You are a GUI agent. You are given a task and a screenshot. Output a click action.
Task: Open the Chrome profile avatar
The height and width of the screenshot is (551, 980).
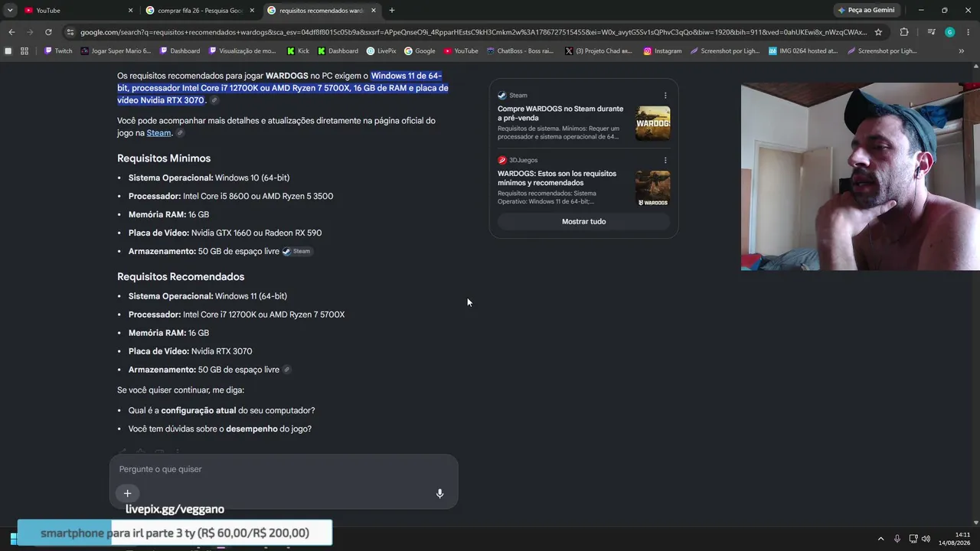coord(949,32)
